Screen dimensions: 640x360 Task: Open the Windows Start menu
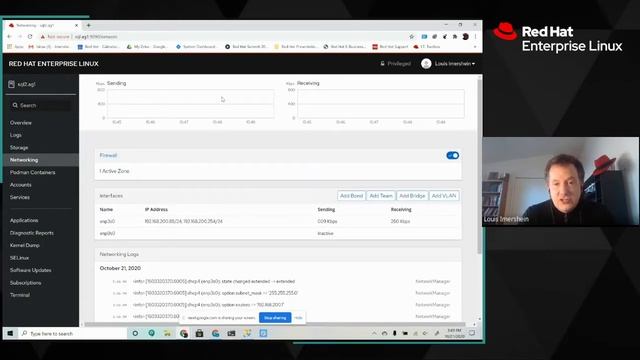coord(10,333)
